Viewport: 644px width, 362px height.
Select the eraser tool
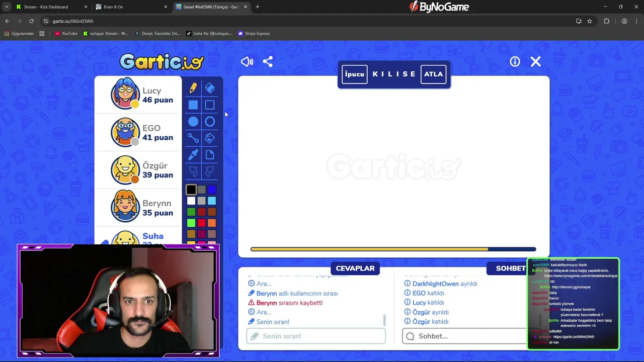pyautogui.click(x=210, y=88)
